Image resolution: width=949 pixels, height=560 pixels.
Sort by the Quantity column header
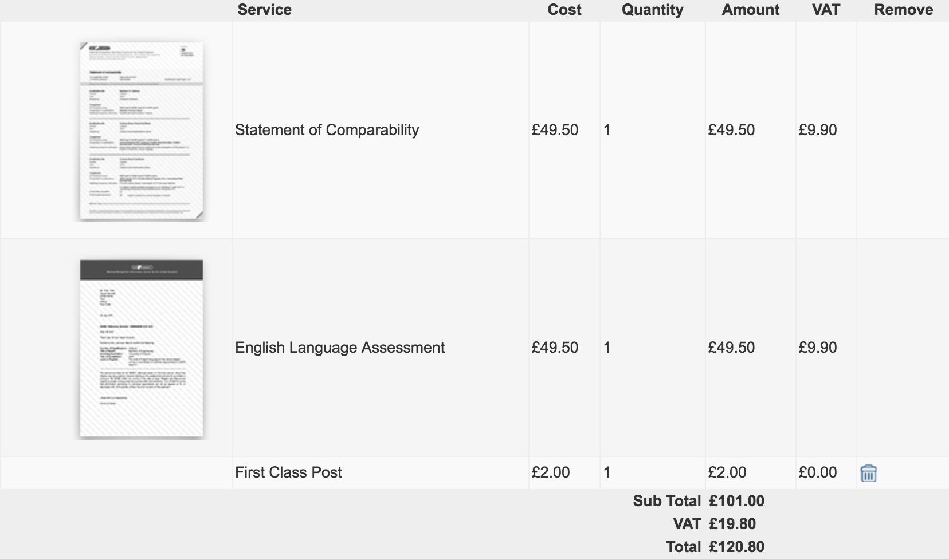652,9
